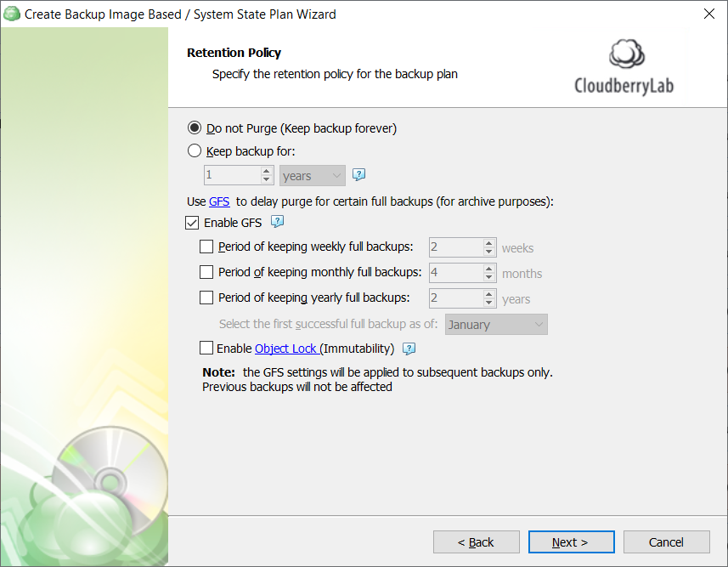
Task: Increase the weekly backups weeks spinner
Action: pos(489,243)
